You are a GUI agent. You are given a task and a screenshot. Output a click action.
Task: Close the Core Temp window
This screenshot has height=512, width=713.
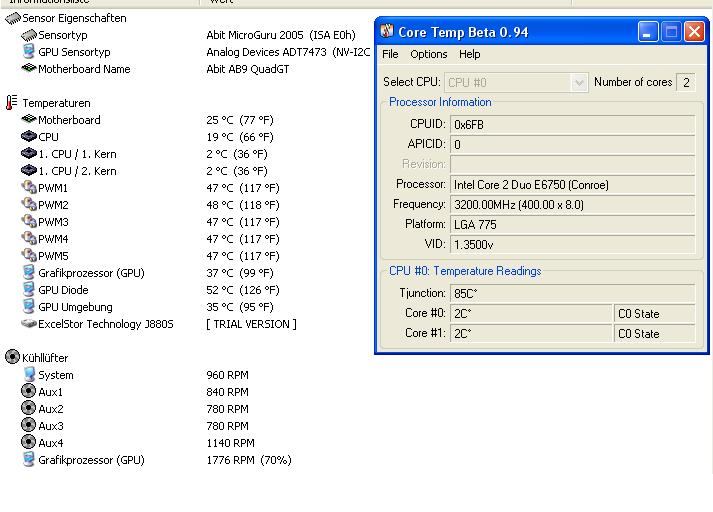click(694, 32)
